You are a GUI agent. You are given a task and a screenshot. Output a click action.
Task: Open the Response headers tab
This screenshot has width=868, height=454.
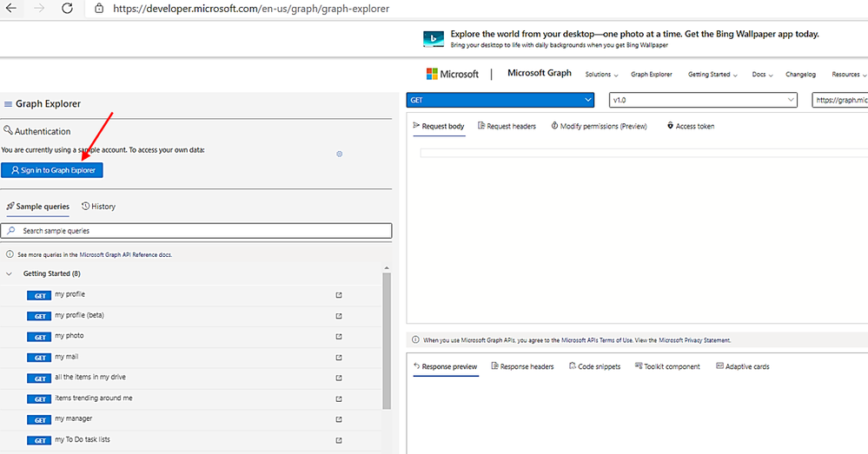coord(522,366)
